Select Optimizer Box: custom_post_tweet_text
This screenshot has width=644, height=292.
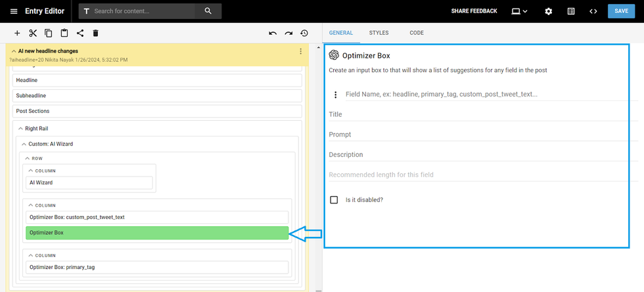(x=157, y=217)
